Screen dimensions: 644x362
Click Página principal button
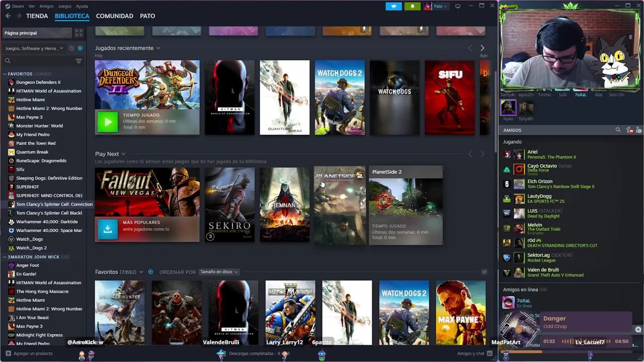[x=37, y=33]
